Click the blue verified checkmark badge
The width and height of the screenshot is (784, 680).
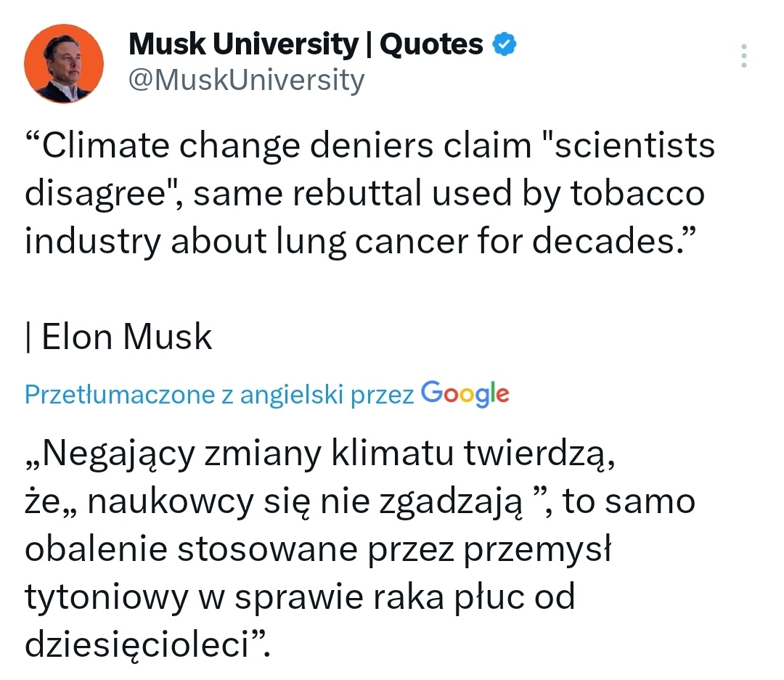(x=505, y=45)
